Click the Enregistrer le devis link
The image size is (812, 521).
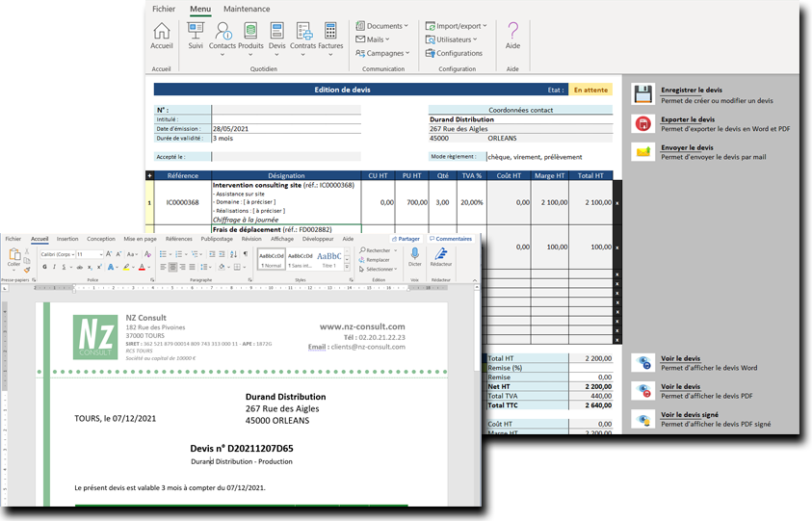click(x=692, y=90)
